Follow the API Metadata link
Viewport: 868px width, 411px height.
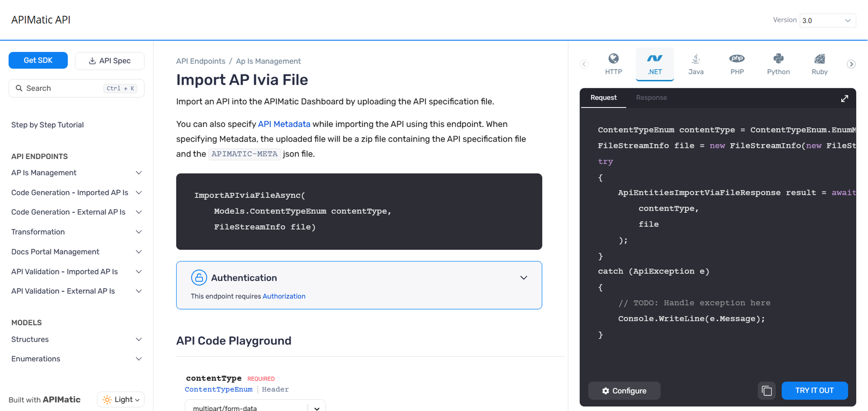coord(284,124)
